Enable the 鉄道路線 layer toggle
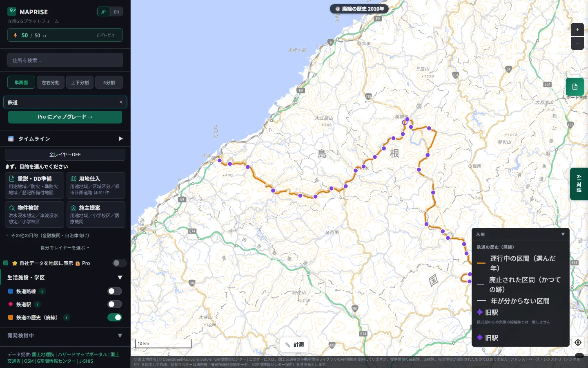 [x=115, y=291]
